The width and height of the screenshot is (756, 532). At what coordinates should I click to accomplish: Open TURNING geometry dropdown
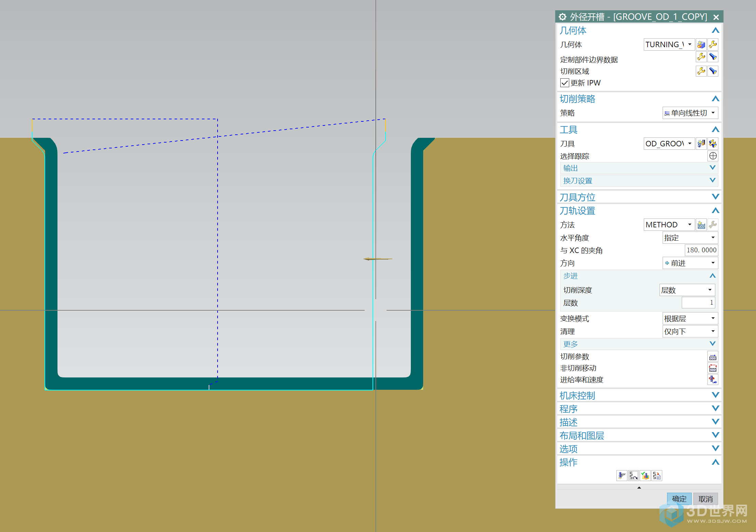(x=669, y=44)
